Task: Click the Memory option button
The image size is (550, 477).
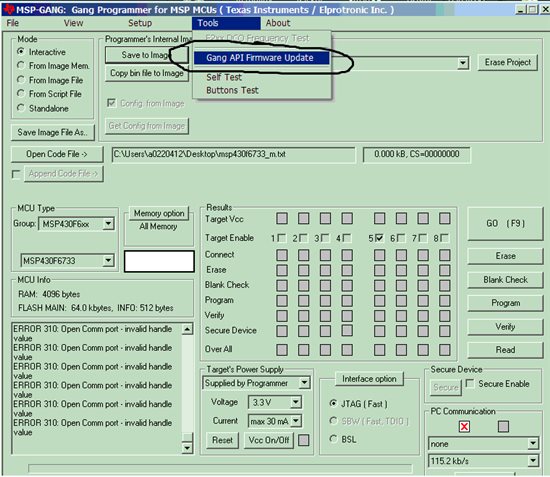Action: point(159,213)
